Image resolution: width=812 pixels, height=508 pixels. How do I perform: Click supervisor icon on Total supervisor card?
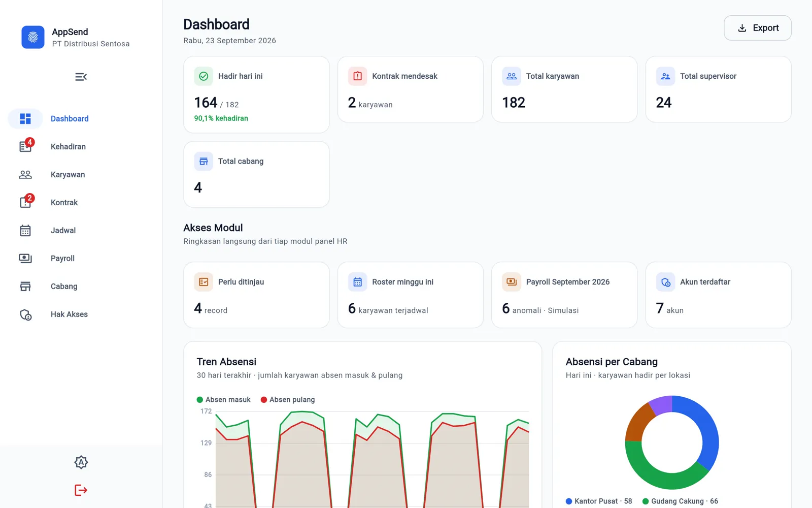[665, 76]
